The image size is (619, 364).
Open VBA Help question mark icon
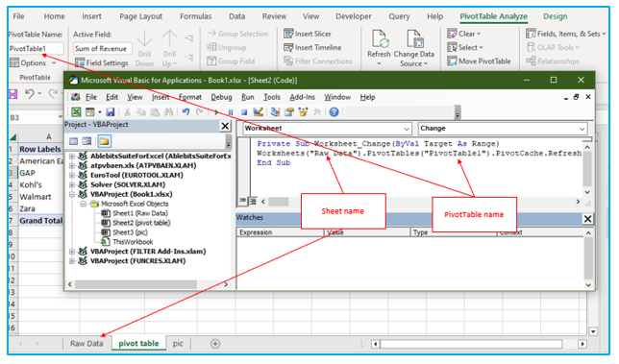click(x=334, y=112)
